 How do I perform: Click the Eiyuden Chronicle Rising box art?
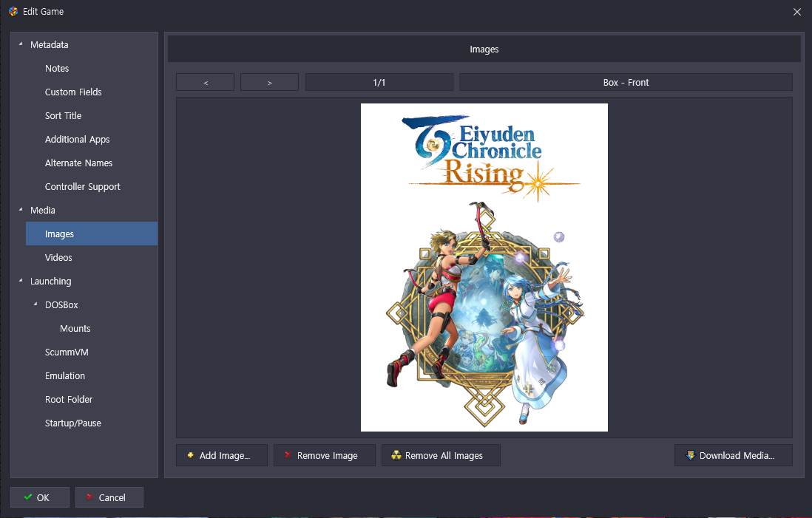[484, 267]
